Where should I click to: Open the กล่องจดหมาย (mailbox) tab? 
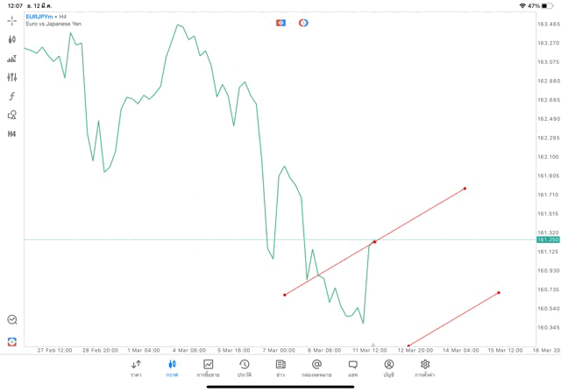coord(316,368)
